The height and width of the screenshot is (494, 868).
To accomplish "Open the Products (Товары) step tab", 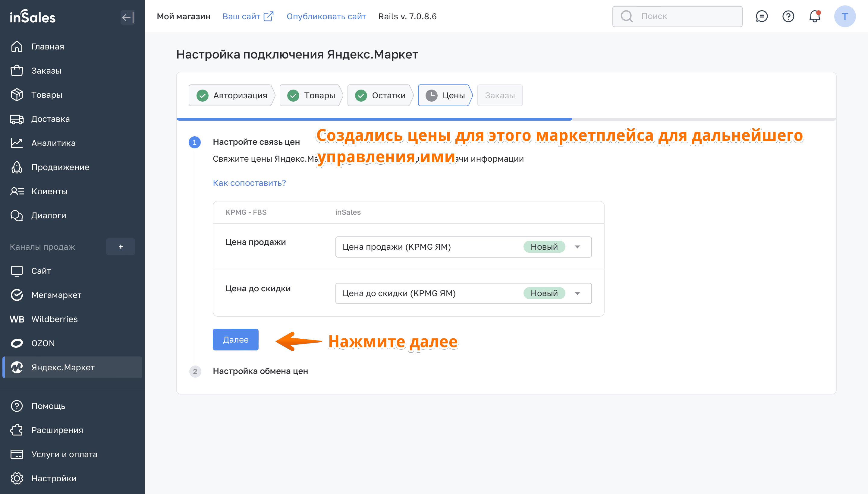I will coord(311,95).
